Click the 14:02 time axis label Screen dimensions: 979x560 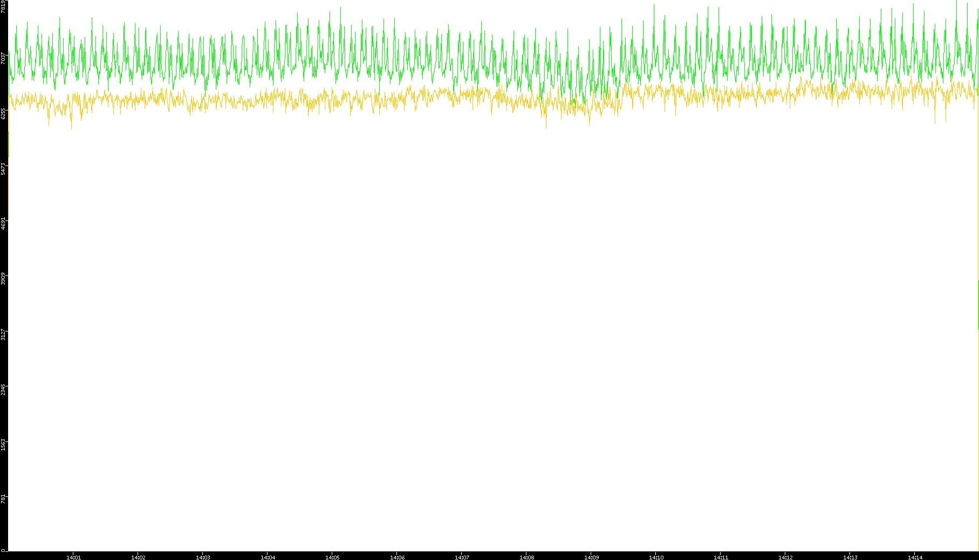[138, 557]
